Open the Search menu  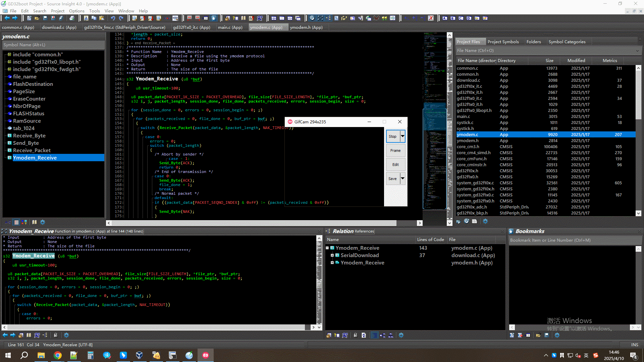40,11
